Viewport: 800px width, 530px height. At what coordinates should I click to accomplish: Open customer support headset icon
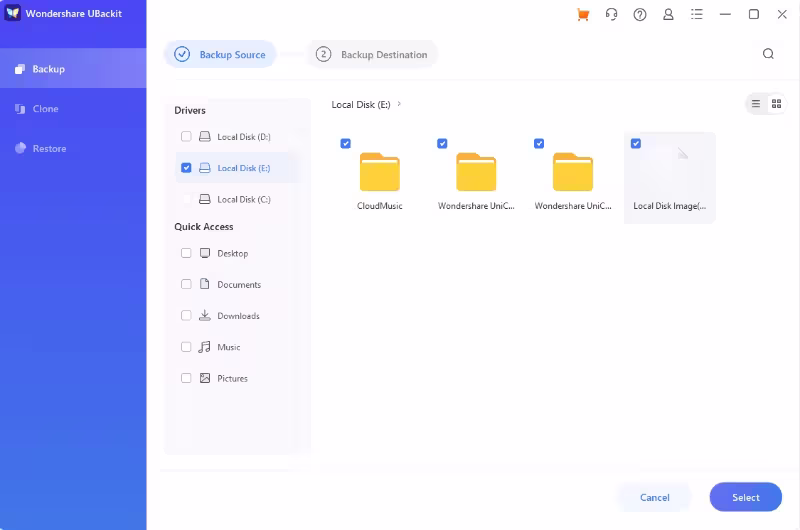point(611,14)
